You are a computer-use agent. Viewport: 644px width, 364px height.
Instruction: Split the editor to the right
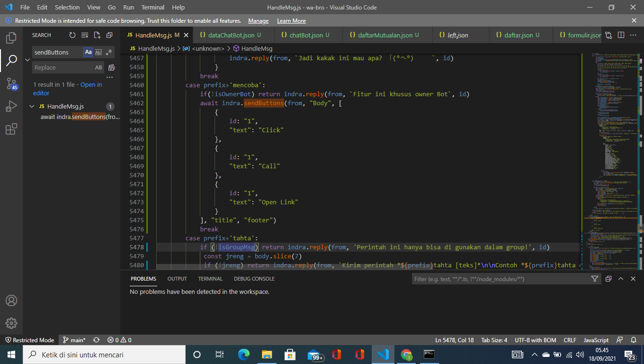(x=621, y=35)
